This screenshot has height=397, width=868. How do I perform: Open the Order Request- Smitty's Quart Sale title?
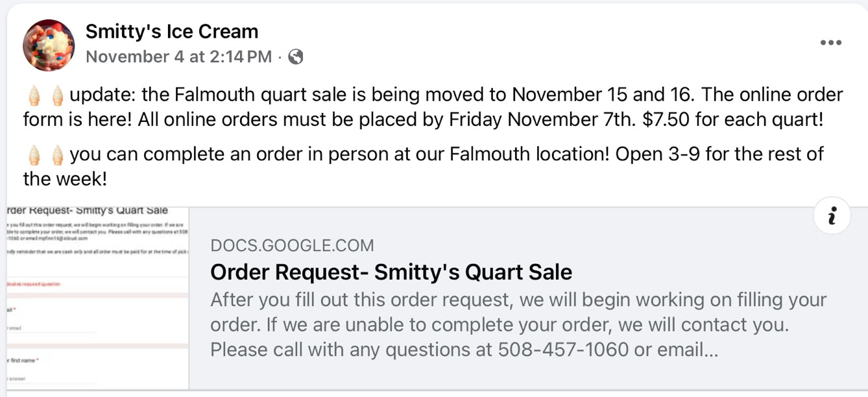pos(391,272)
